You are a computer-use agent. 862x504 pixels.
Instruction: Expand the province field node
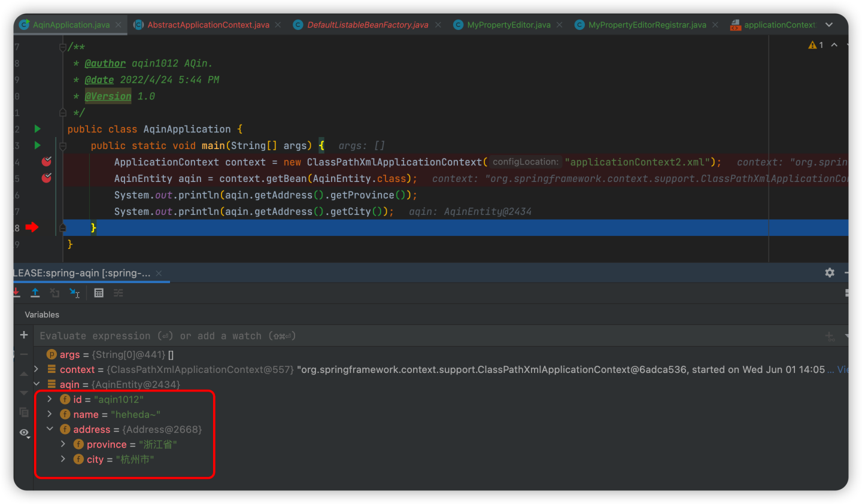63,444
